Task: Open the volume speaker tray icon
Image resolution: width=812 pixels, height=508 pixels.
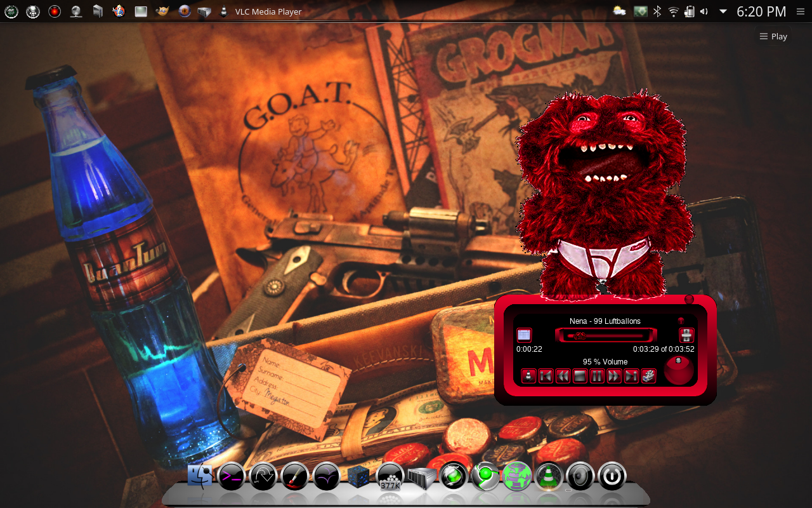Action: click(704, 11)
